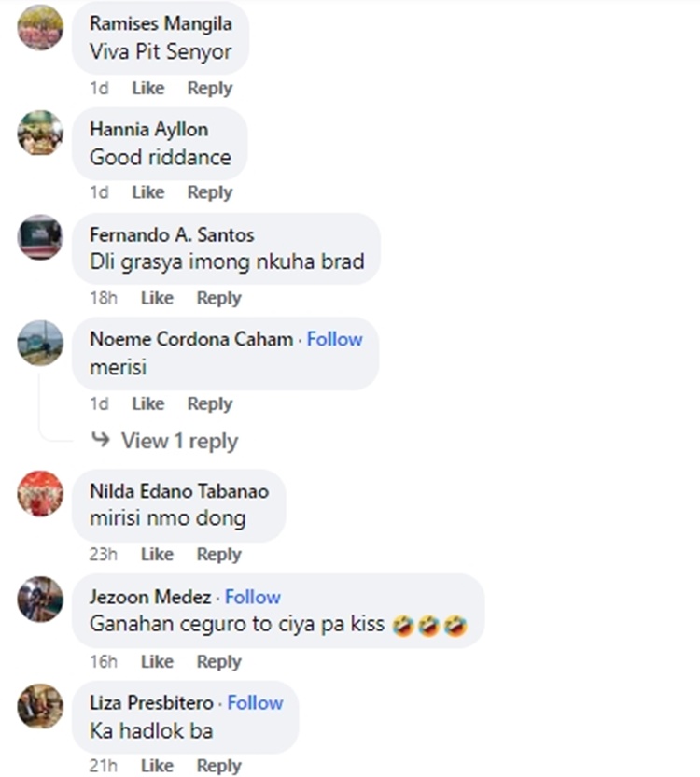This screenshot has width=700, height=777.
Task: Click Liza Presbitero's avatar image
Action: tap(40, 706)
